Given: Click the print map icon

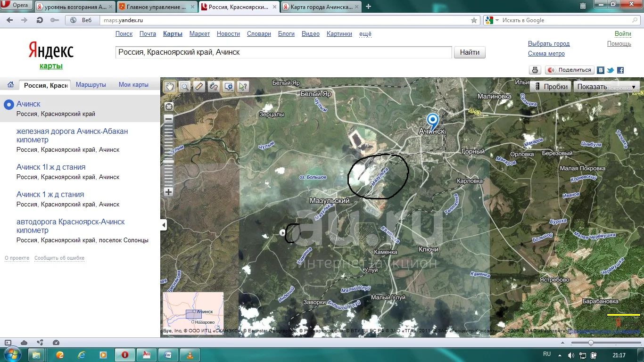Looking at the screenshot, I should point(535,70).
